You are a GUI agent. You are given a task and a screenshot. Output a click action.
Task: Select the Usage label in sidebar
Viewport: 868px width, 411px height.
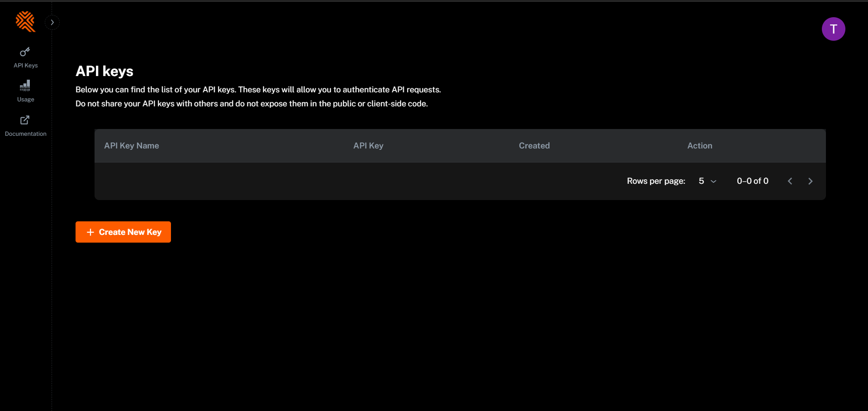click(x=26, y=100)
